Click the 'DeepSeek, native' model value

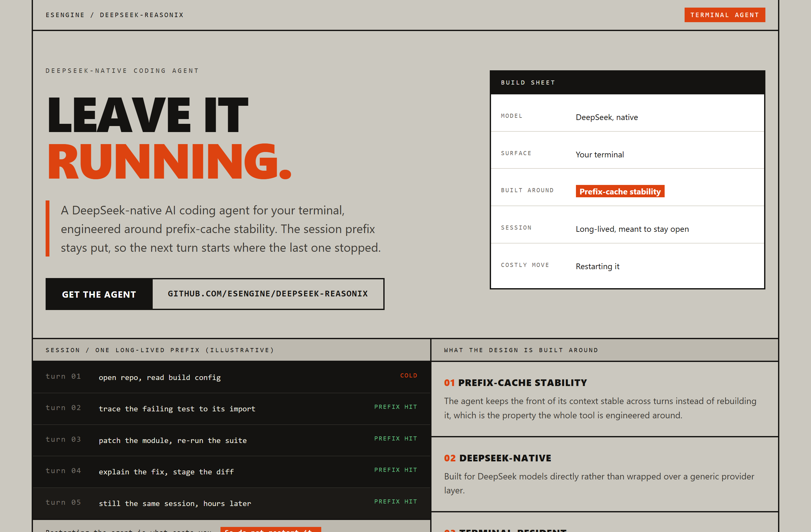[x=607, y=117]
